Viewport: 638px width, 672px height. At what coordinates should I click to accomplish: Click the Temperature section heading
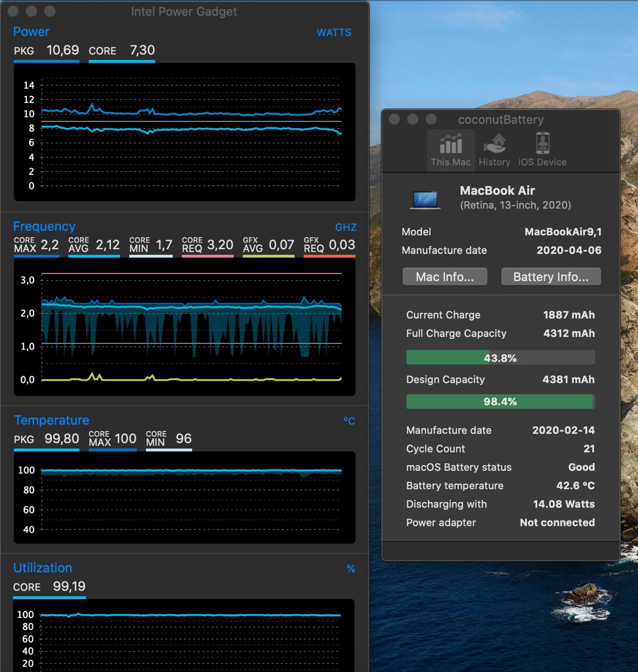pyautogui.click(x=51, y=420)
